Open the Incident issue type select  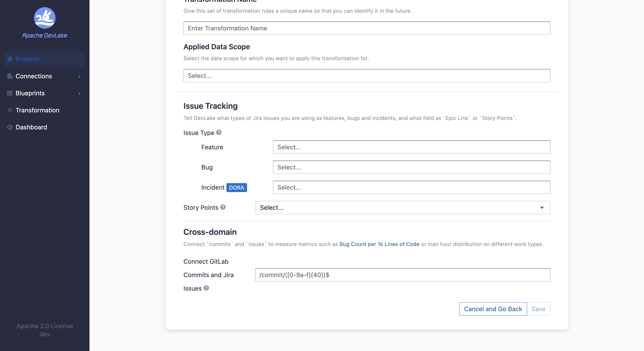pos(411,187)
